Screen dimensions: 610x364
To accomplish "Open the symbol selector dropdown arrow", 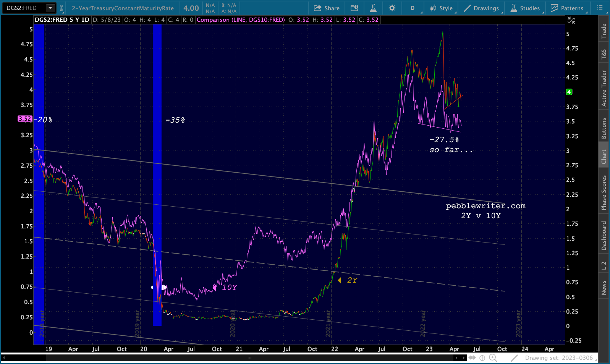I will (x=50, y=8).
